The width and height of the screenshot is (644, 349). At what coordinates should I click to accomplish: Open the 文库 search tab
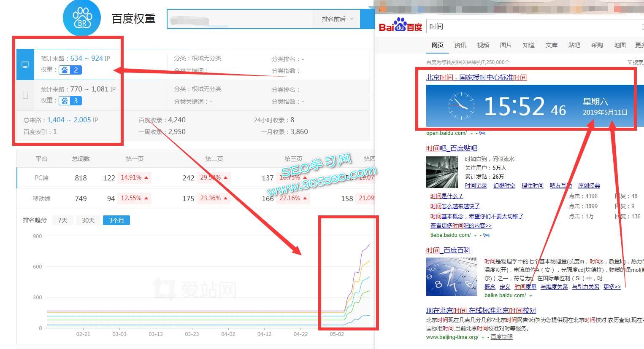tap(552, 45)
